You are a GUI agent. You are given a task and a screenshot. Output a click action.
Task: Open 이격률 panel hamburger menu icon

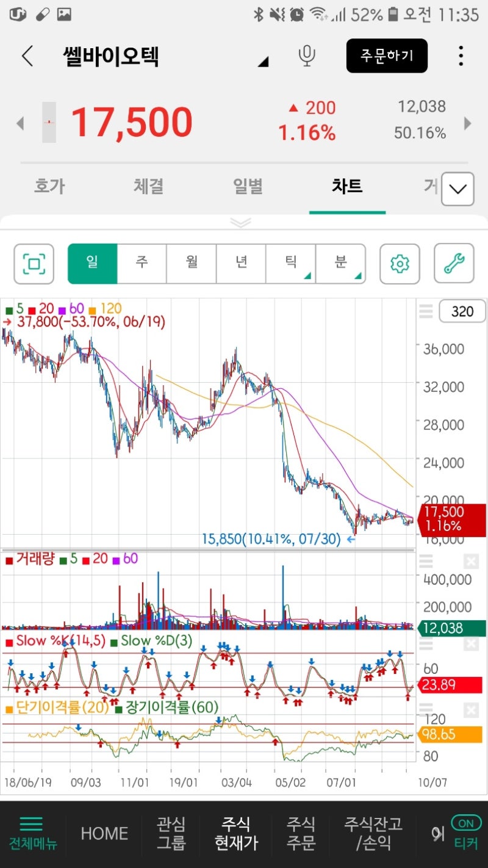426,709
